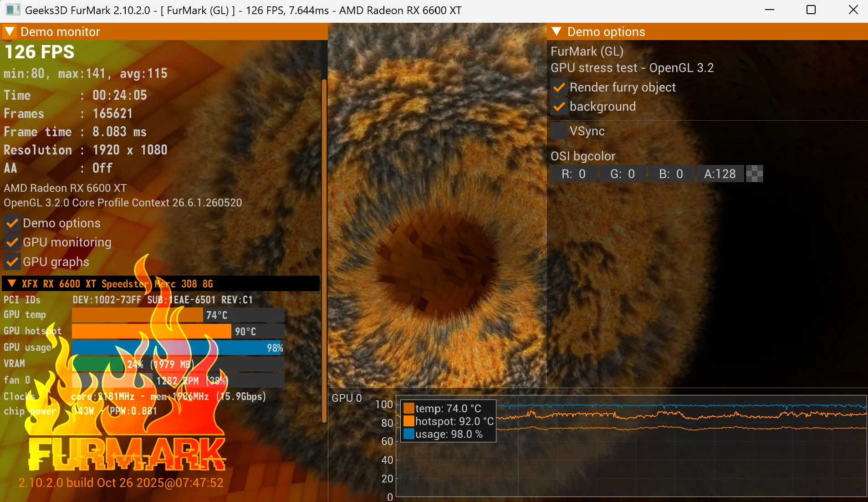Open the OSI bgcolor checkered color preview

tap(755, 174)
